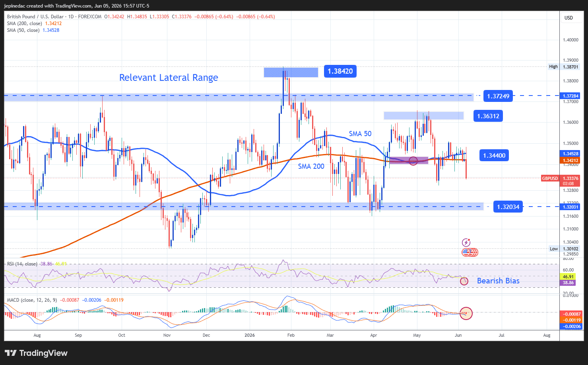
Task: Select the circle on the RSI line
Action: click(464, 281)
